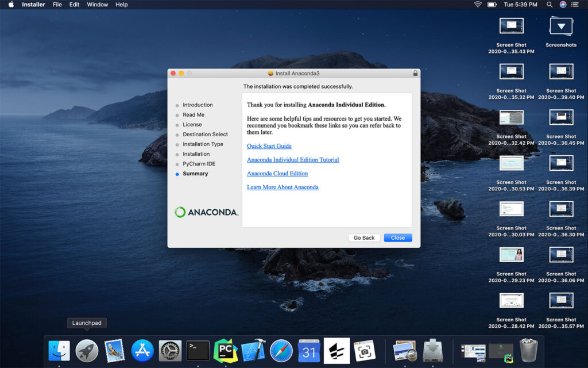Screen dimensions: 588x368
Task: Click the date and time in menu bar
Action: (x=520, y=5)
